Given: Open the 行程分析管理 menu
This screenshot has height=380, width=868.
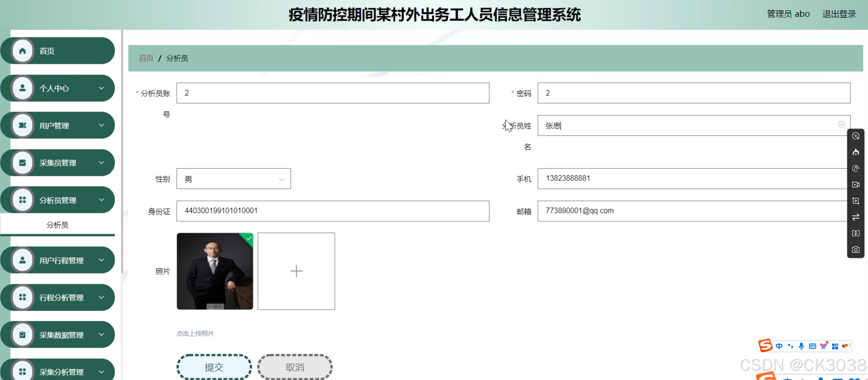Looking at the screenshot, I should click(57, 298).
